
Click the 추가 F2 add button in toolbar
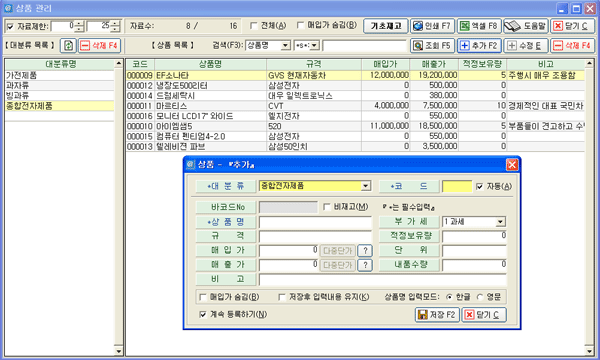click(479, 46)
